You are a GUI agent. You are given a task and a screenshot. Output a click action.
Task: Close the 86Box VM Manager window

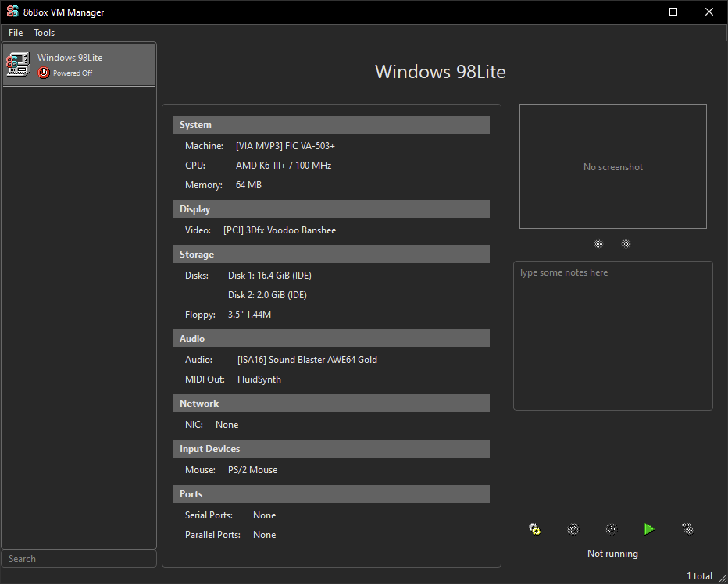click(709, 12)
